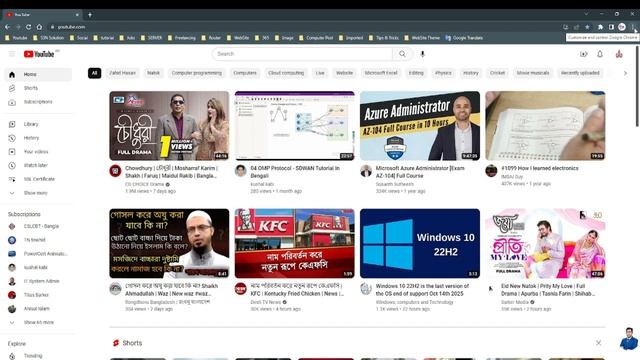Expand Show more in sidebar

(x=38, y=193)
